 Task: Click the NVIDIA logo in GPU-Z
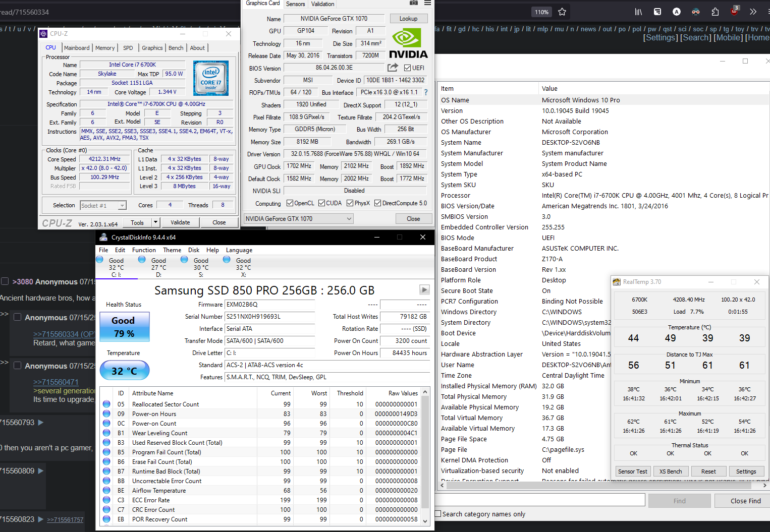pos(408,43)
